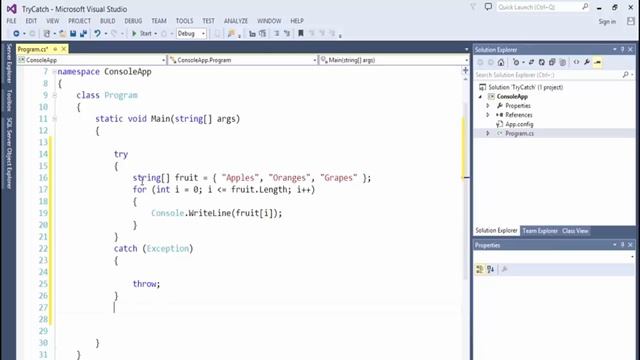Viewport: 640px width, 360px height.
Task: Click Sync with Active Document icon
Action: [531, 62]
